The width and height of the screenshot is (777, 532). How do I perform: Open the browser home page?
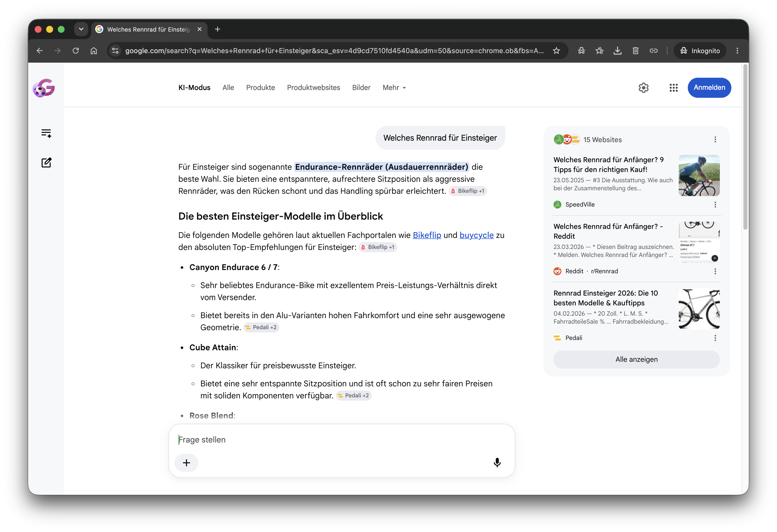94,50
